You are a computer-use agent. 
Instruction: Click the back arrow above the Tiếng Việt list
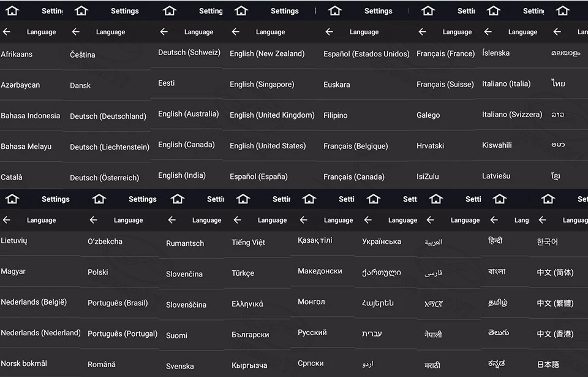(238, 220)
